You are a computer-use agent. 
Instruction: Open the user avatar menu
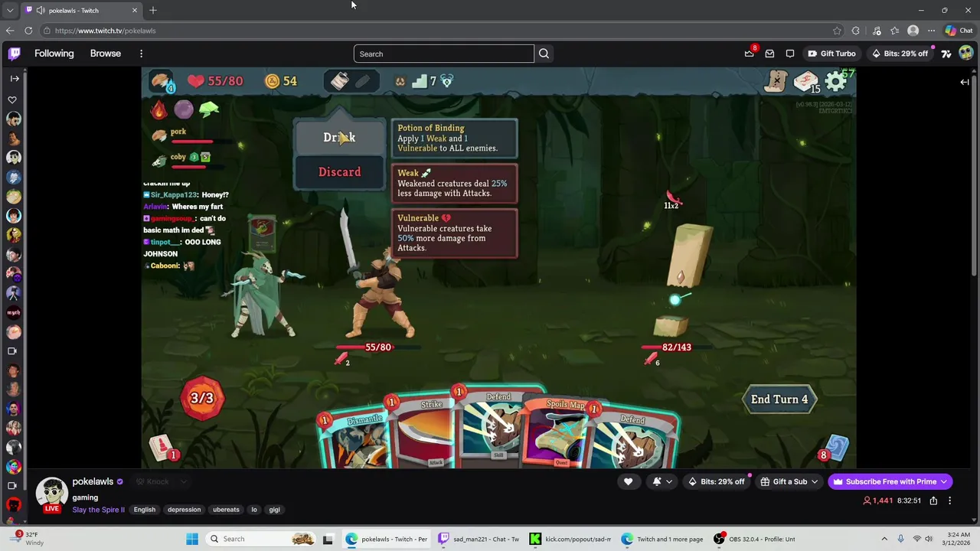(x=965, y=54)
